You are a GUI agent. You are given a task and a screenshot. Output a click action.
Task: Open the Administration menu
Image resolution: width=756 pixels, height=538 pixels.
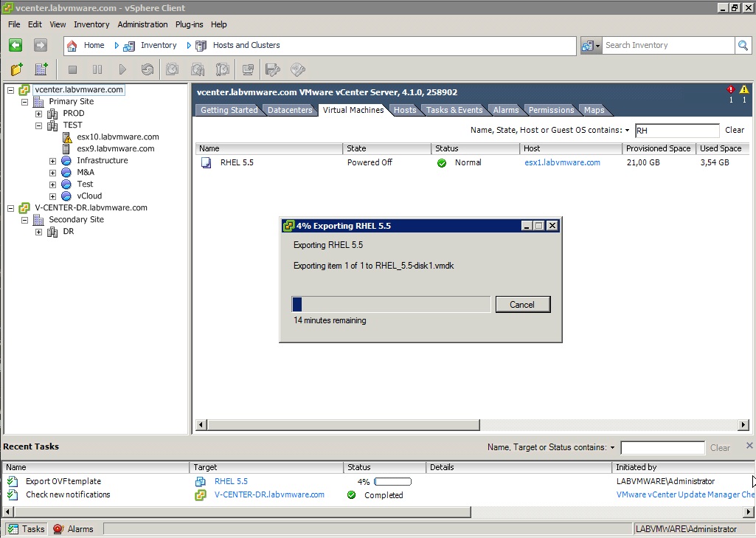142,24
